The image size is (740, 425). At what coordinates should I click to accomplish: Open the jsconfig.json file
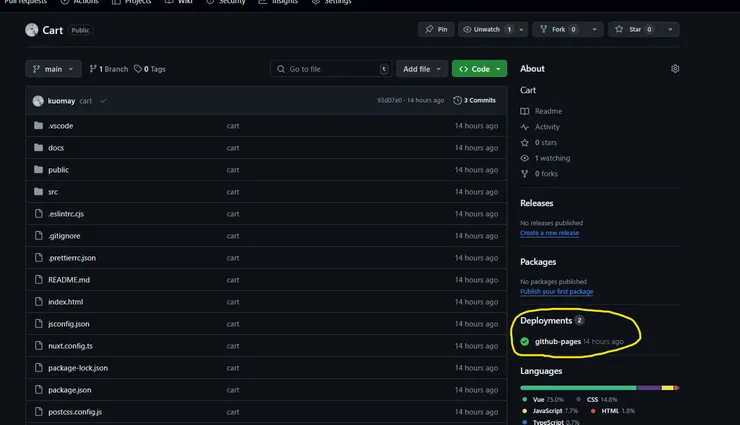[69, 324]
